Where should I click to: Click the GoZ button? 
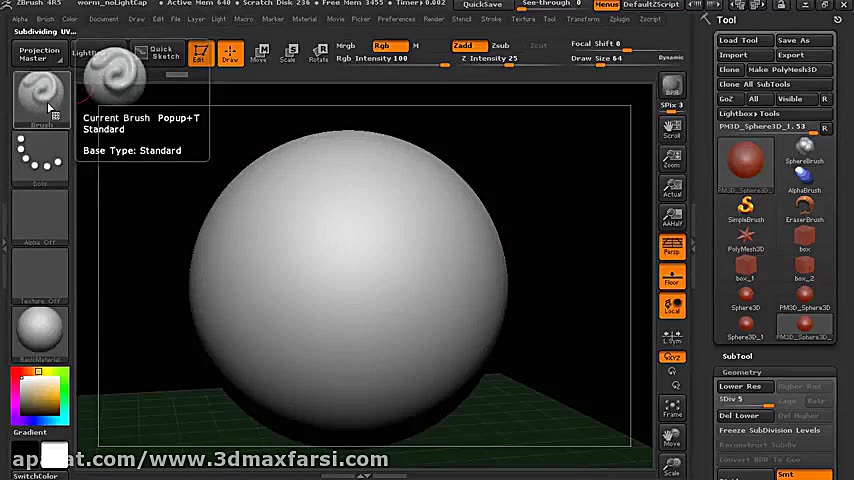[x=730, y=99]
